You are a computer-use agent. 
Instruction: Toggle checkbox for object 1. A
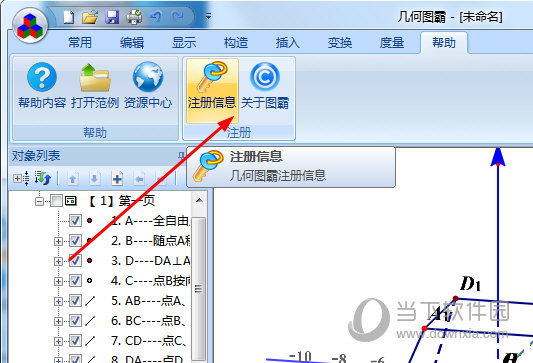point(75,221)
